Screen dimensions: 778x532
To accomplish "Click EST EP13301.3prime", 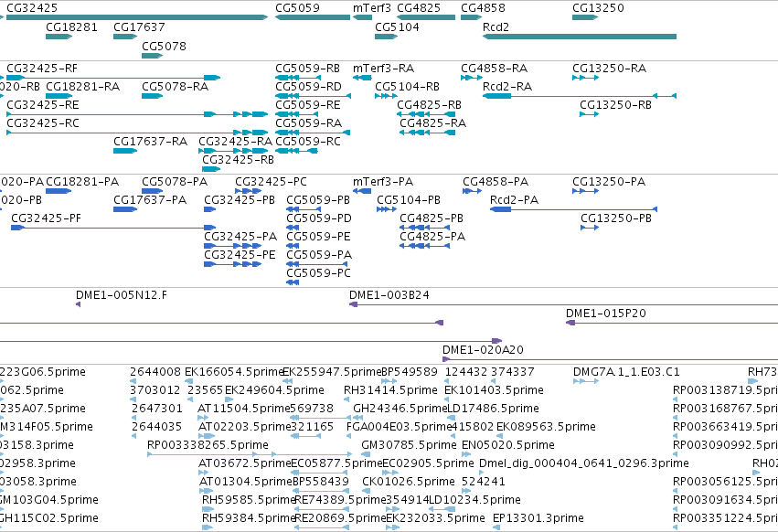I will pyautogui.click(x=497, y=527).
